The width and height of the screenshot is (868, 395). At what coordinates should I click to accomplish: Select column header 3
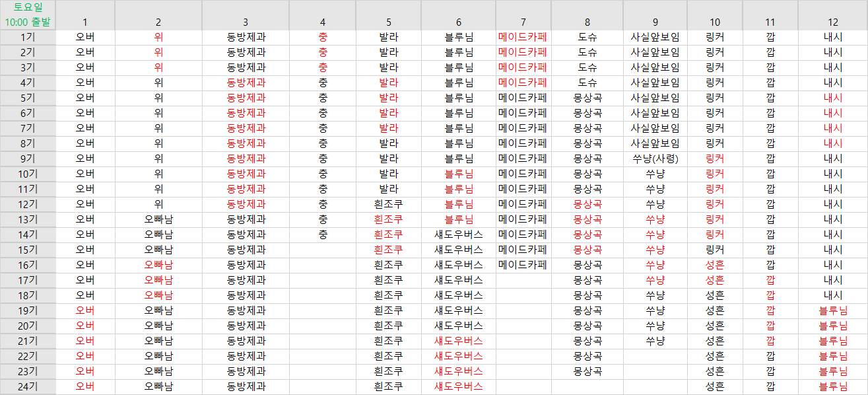pos(246,15)
